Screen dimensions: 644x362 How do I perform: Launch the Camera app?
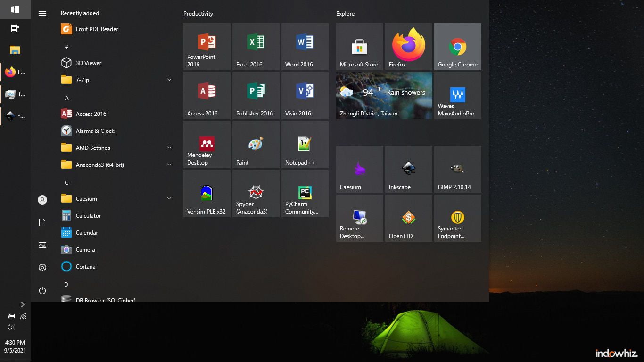(x=116, y=249)
